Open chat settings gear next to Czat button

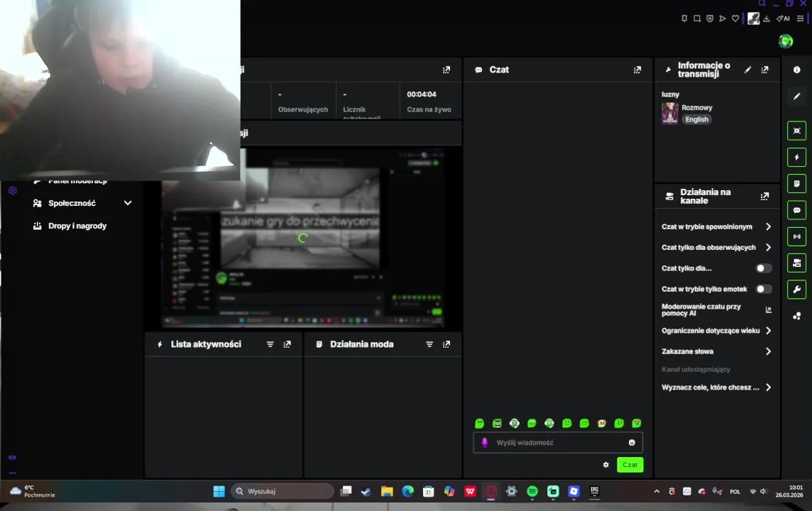(606, 465)
